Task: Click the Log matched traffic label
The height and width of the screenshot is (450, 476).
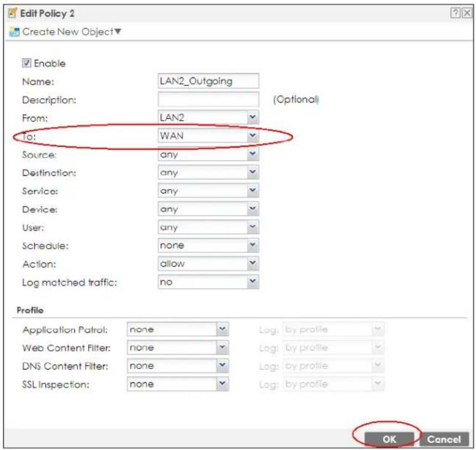Action: [69, 283]
